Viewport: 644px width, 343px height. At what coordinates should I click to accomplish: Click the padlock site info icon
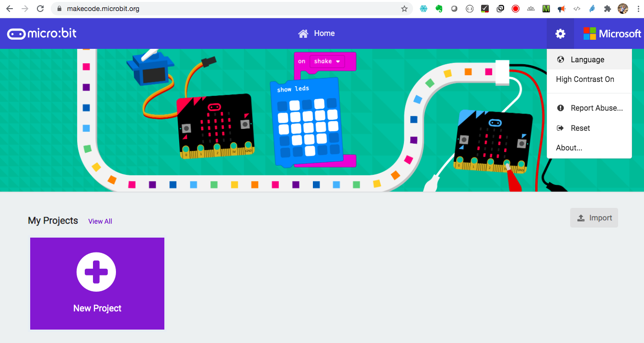pos(59,9)
